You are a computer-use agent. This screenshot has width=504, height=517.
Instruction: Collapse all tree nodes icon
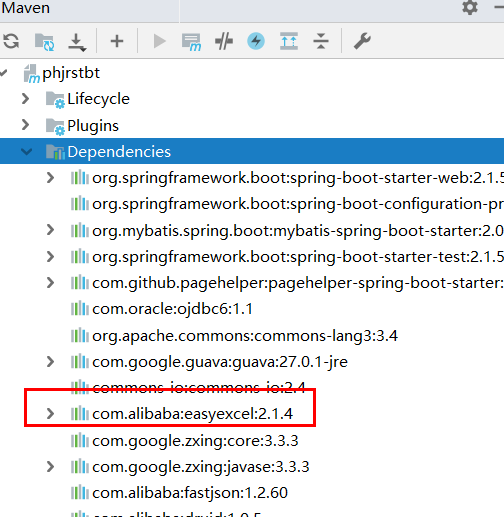tap(321, 41)
